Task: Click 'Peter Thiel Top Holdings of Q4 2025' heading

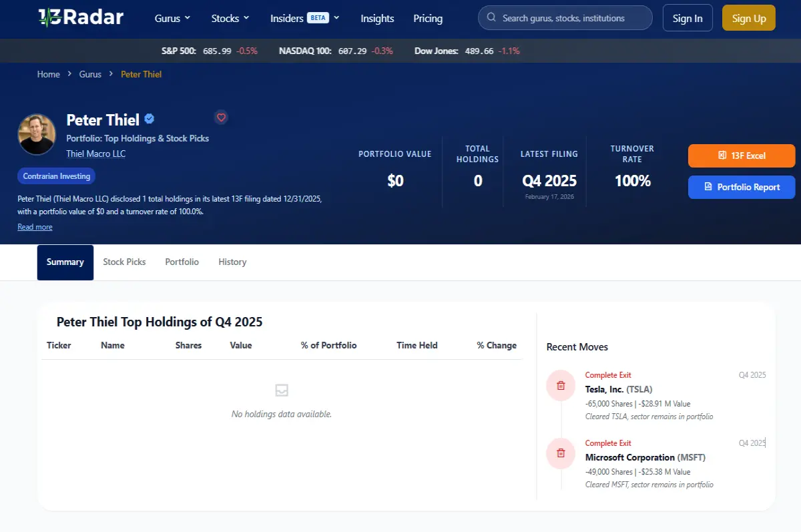Action: pyautogui.click(x=160, y=322)
